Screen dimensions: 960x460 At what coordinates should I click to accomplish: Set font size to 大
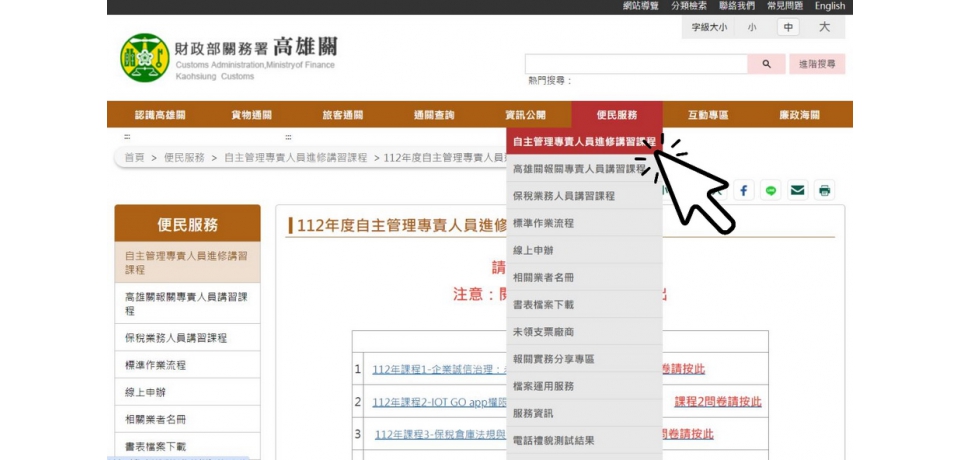[824, 27]
